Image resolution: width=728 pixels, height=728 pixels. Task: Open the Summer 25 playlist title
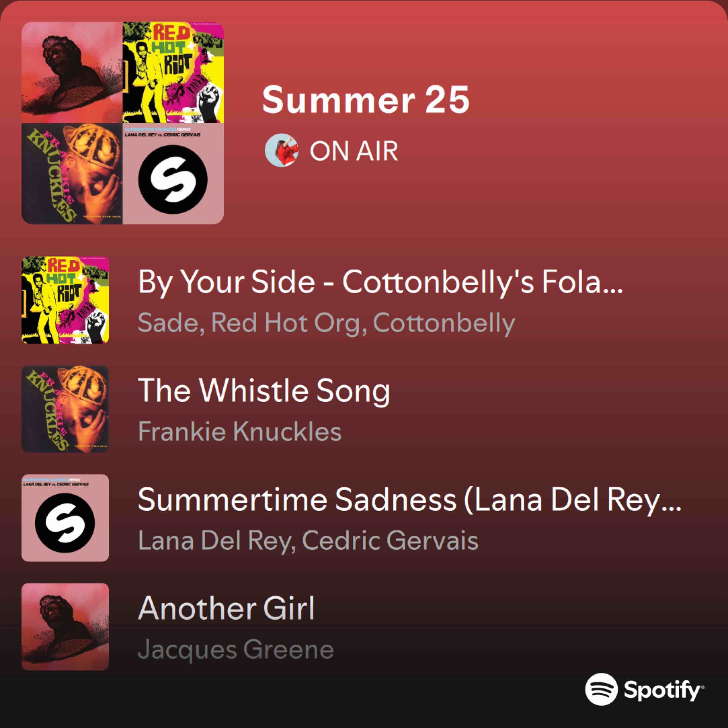(x=366, y=99)
